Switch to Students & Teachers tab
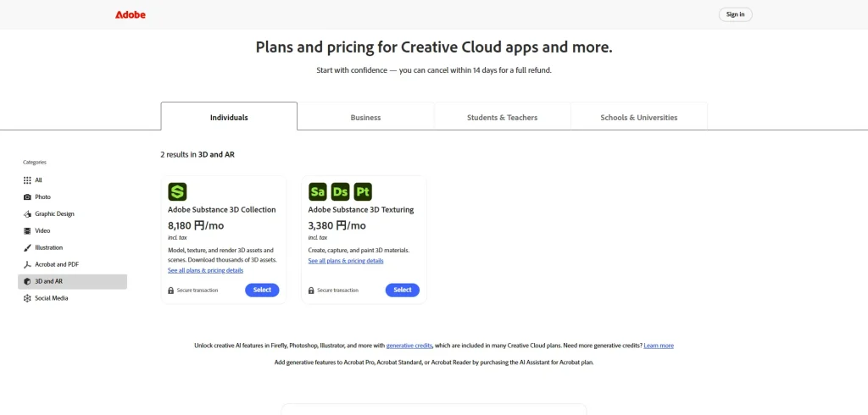Image resolution: width=868 pixels, height=415 pixels. click(502, 117)
